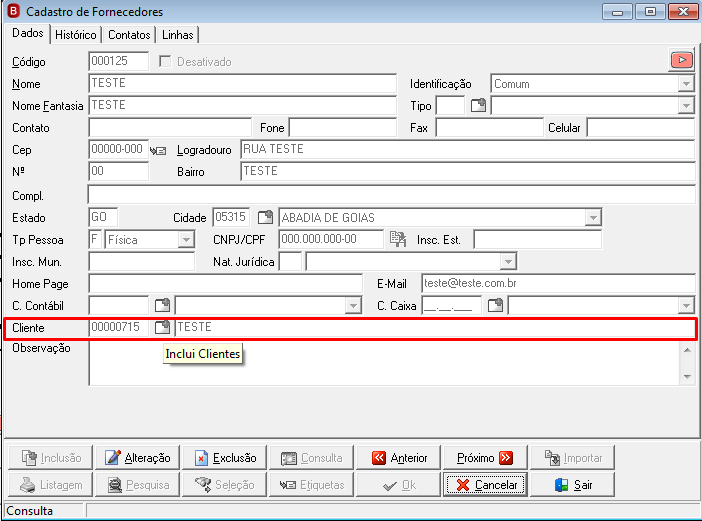Image resolution: width=702 pixels, height=521 pixels.
Task: Open the Tipo lookup icon
Action: point(478,106)
